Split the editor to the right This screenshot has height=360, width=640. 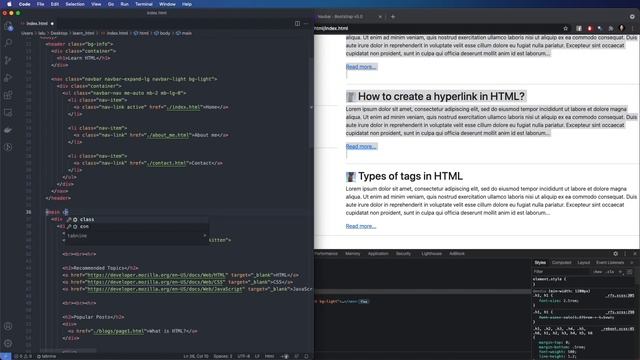(x=297, y=24)
